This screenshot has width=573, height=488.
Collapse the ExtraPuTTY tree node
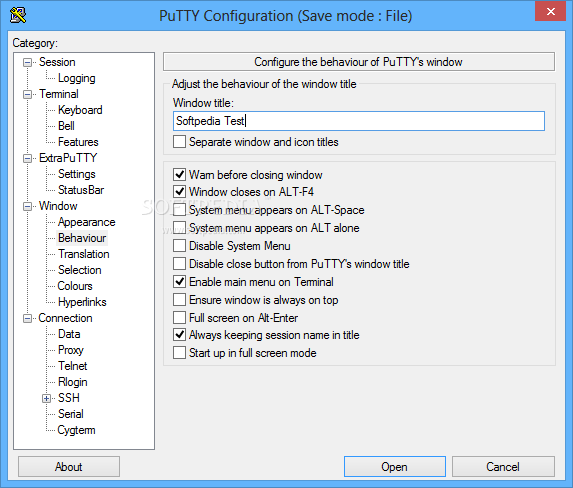coord(27,158)
